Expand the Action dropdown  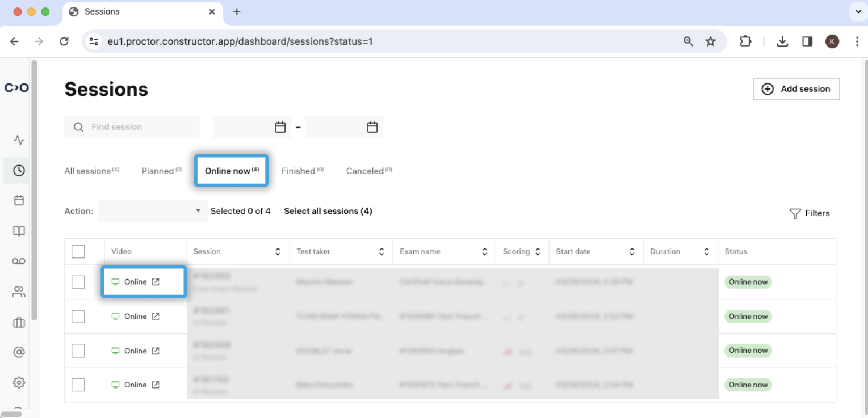point(152,211)
